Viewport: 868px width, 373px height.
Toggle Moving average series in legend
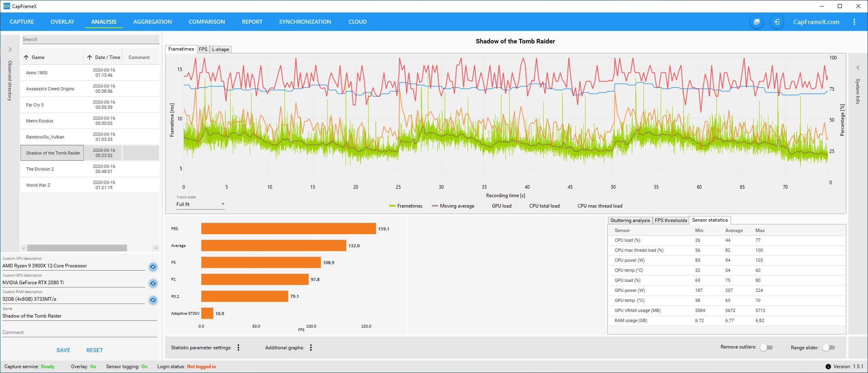pos(453,206)
